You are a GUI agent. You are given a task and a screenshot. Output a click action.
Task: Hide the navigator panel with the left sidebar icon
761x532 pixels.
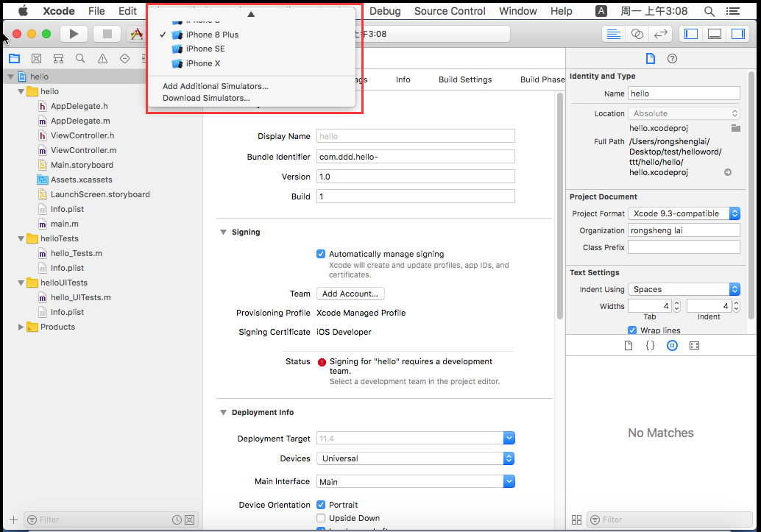pos(690,34)
